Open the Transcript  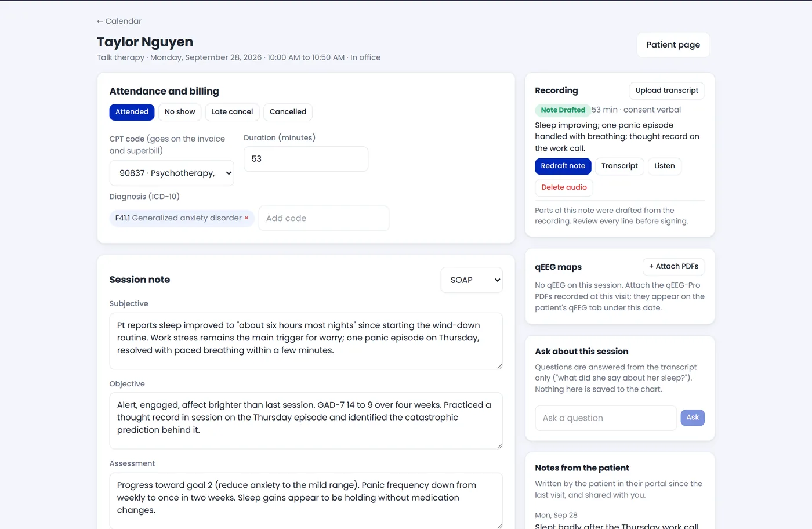tap(619, 166)
